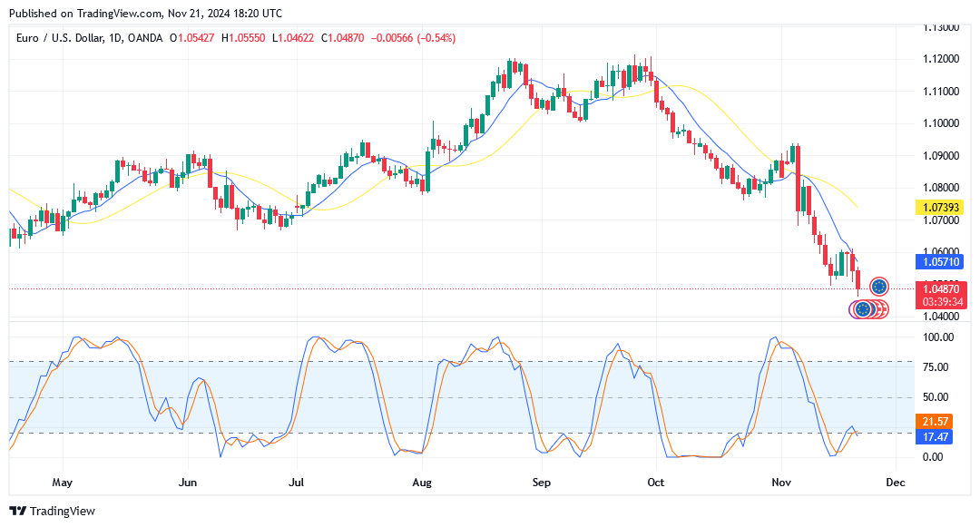Click the Sep label on the time axis
Screen dimensions: 980x527
click(x=541, y=483)
